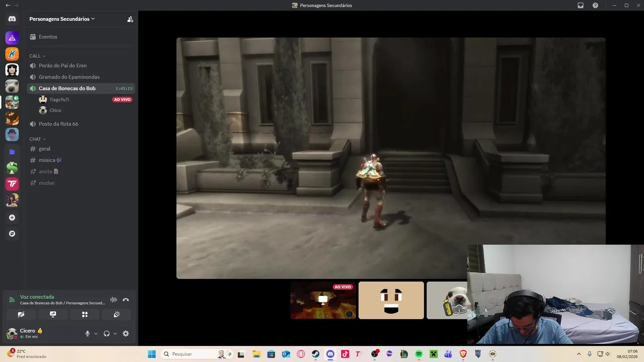Open the orange K server icon
This screenshot has width=644, height=362.
click(12, 54)
